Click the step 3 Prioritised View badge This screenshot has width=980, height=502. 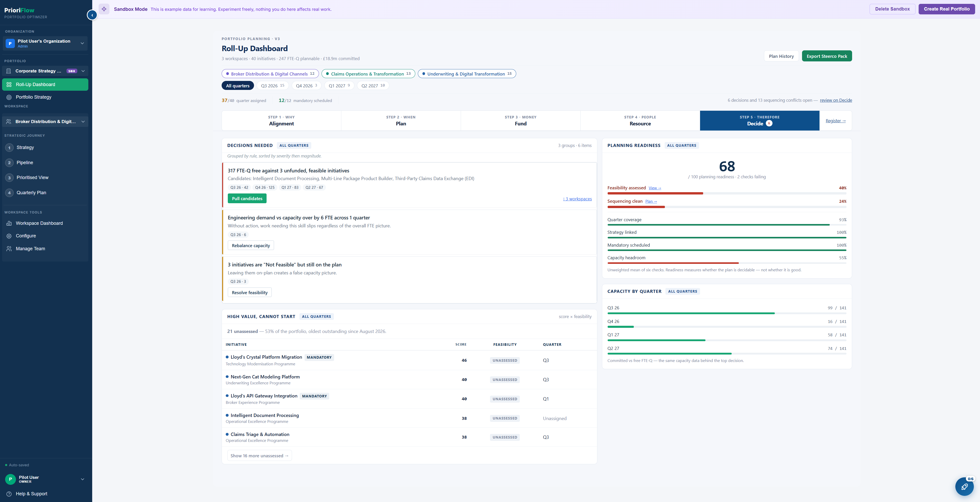click(10, 178)
